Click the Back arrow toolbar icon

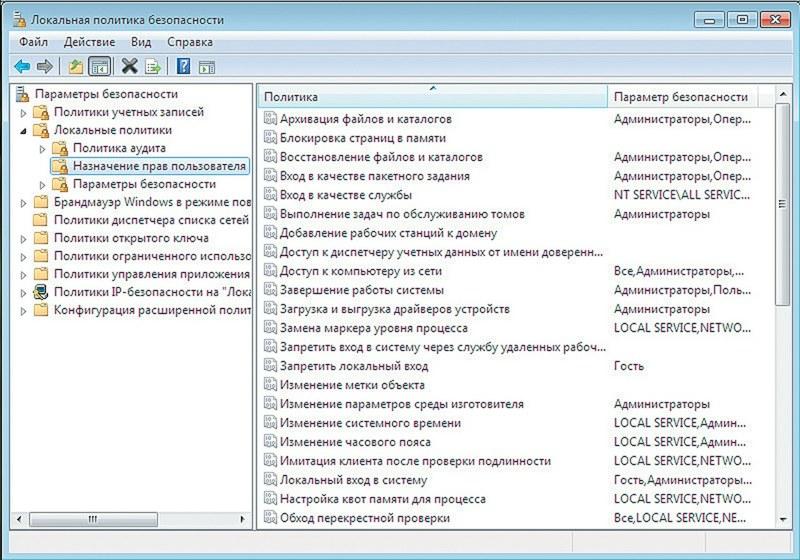[x=22, y=67]
